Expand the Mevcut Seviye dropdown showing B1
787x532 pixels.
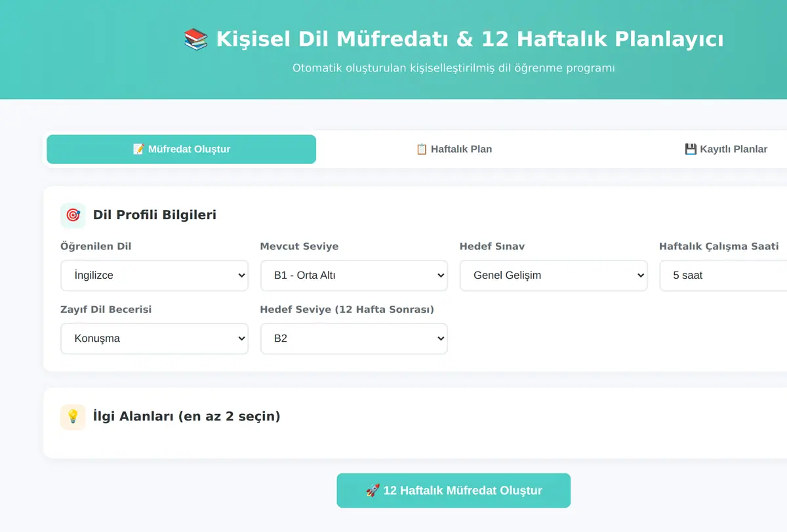(354, 276)
